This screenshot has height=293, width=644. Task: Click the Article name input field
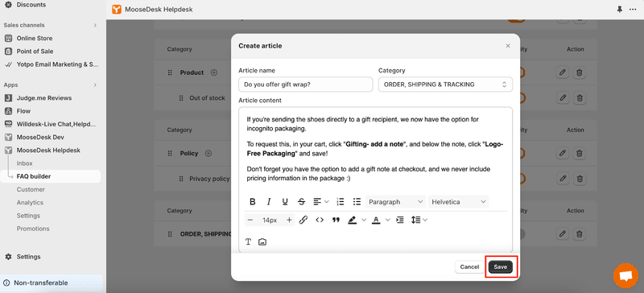pyautogui.click(x=305, y=85)
